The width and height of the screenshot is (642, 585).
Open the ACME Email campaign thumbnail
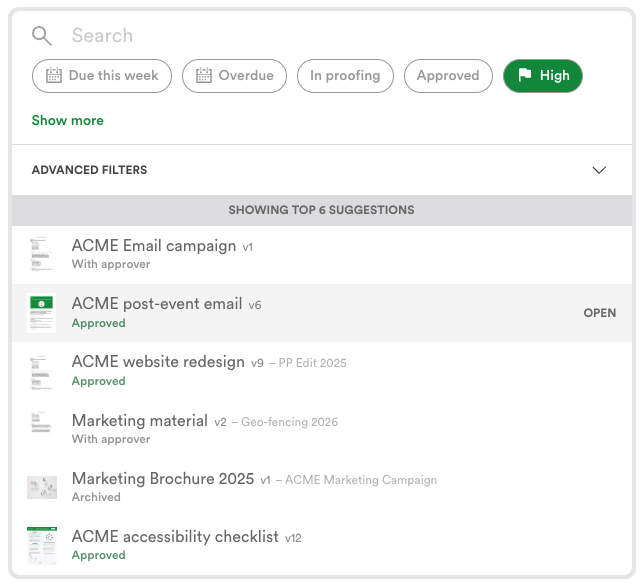point(41,255)
